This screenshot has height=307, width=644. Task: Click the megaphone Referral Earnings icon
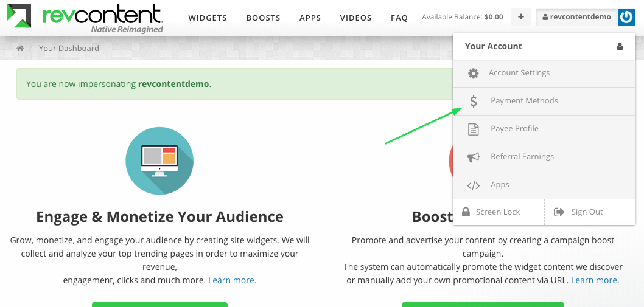coord(474,157)
